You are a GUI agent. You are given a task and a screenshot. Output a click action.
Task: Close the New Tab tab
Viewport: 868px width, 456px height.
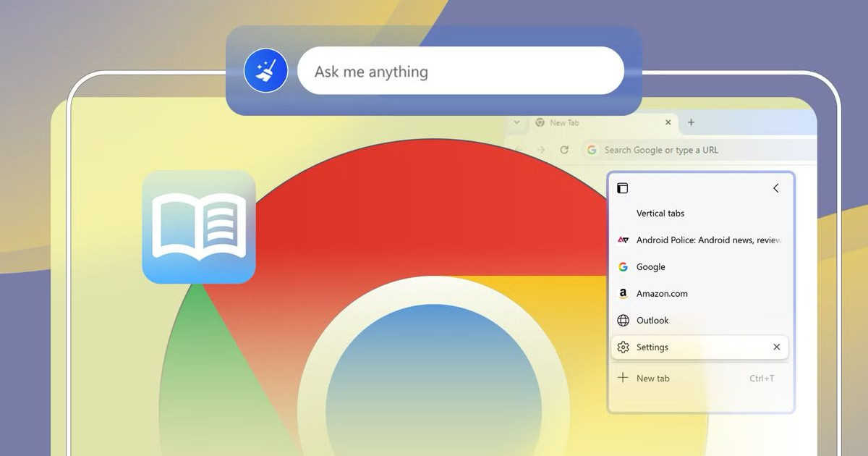coord(668,122)
